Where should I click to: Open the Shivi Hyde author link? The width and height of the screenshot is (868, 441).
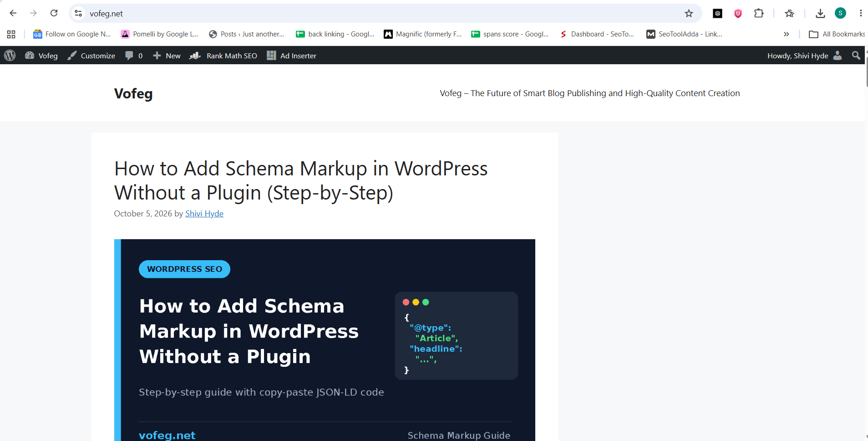[204, 214]
